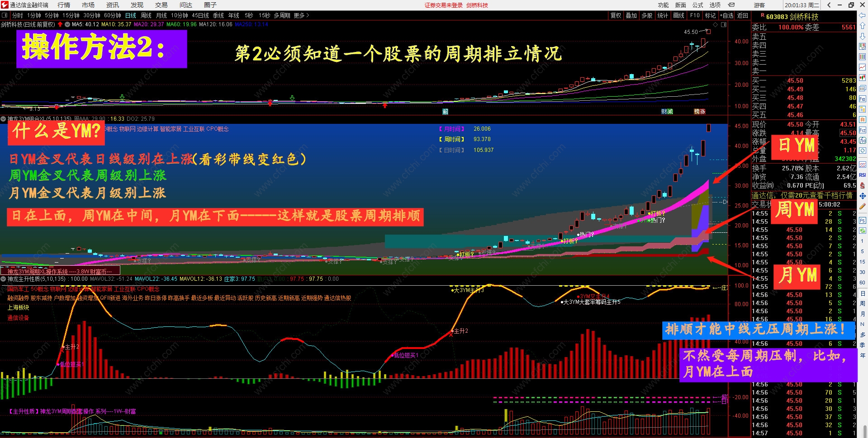Click the title bar left chevron icon
The width and height of the screenshot is (868, 438).
point(829,5)
